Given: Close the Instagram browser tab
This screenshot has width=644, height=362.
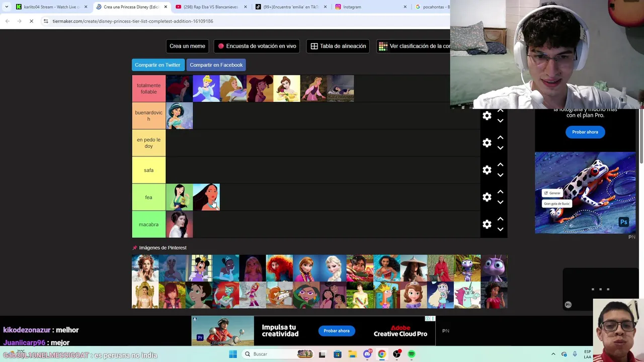Looking at the screenshot, I should (x=405, y=7).
